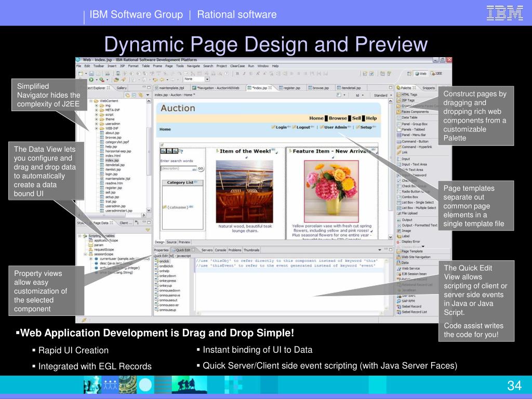Select Image component in palette

(x=404, y=231)
